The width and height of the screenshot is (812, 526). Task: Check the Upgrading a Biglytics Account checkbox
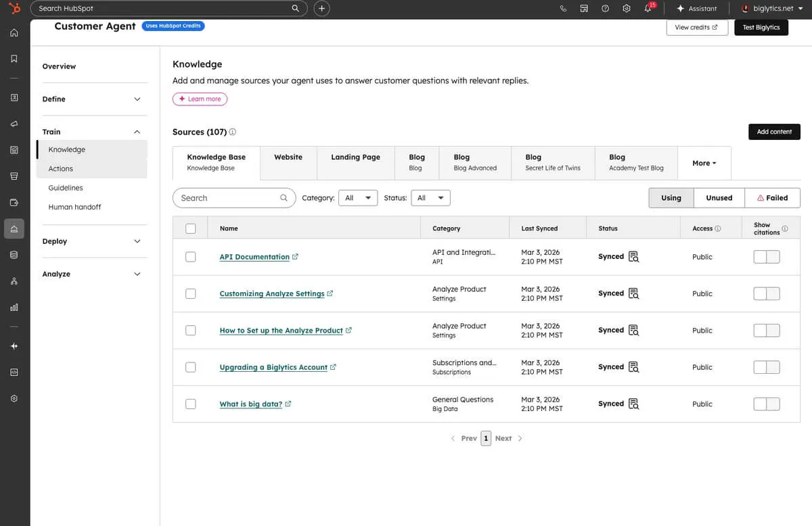coord(190,367)
